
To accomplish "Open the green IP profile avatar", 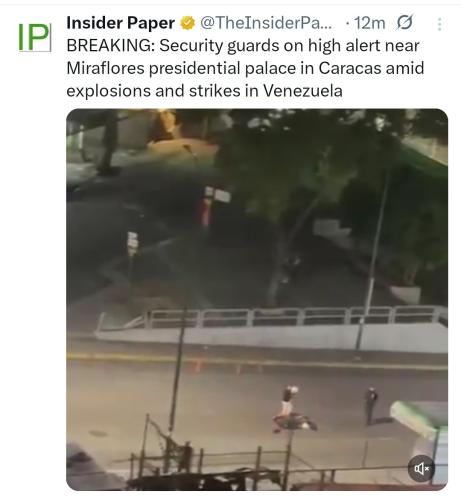I will coord(34,37).
